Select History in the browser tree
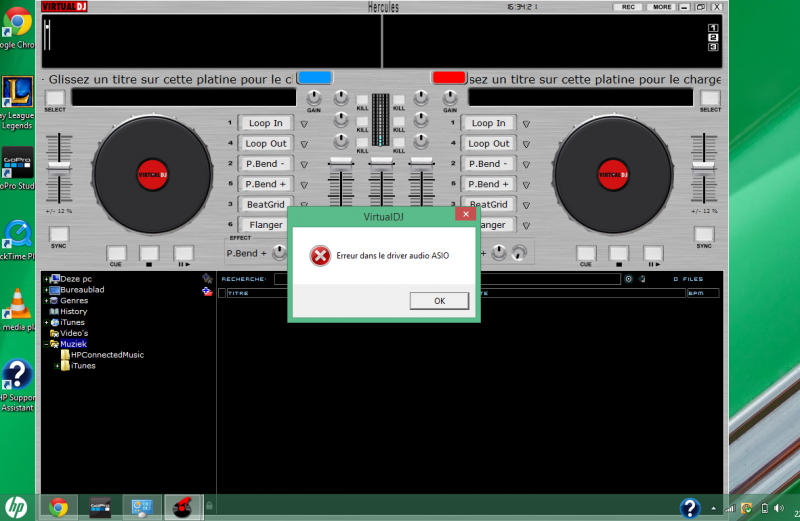 pos(73,311)
